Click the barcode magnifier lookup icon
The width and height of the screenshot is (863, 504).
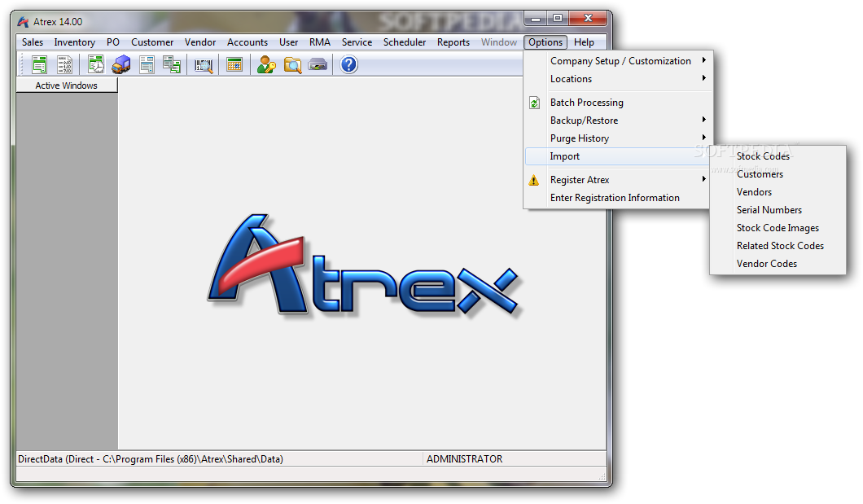pos(204,65)
